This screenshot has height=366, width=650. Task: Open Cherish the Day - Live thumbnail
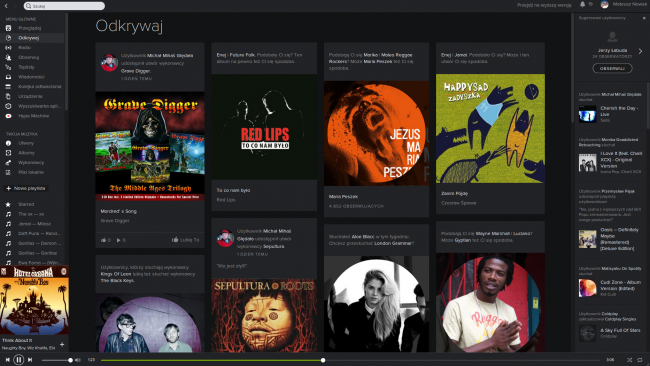[x=587, y=114]
